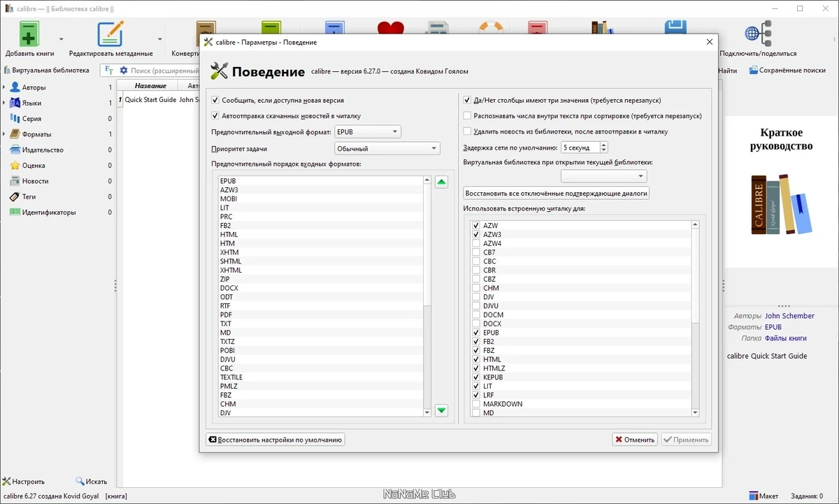
Task: Select FB2 in input format order
Action: click(x=321, y=226)
